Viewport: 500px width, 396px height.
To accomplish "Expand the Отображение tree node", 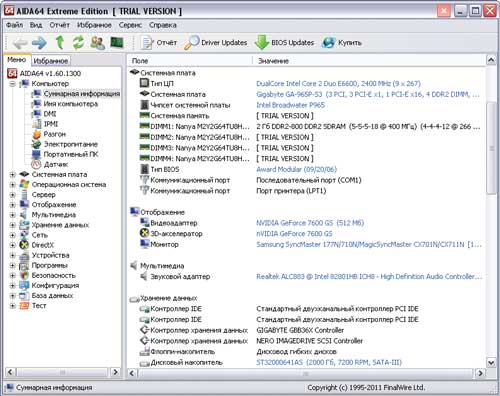I will pos(12,205).
